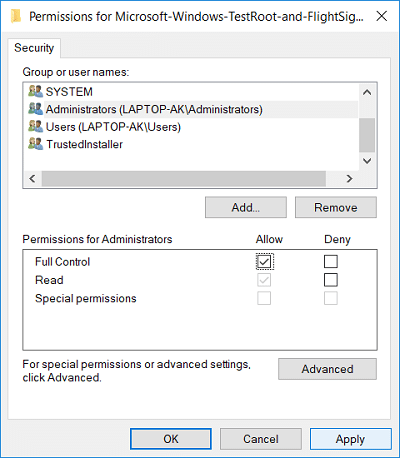Click Apply to save permissions
The image size is (400, 458).
(351, 439)
